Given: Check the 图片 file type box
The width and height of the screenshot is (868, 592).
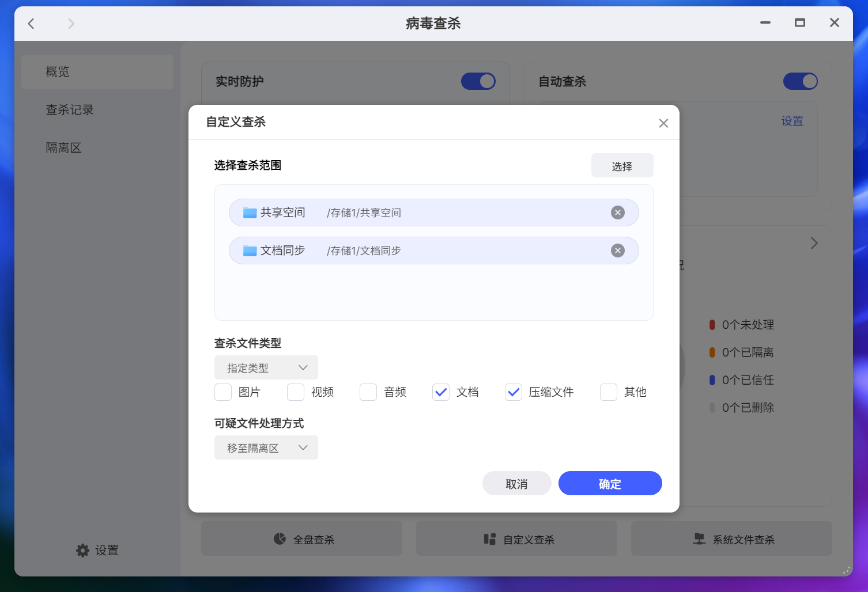Looking at the screenshot, I should [223, 392].
